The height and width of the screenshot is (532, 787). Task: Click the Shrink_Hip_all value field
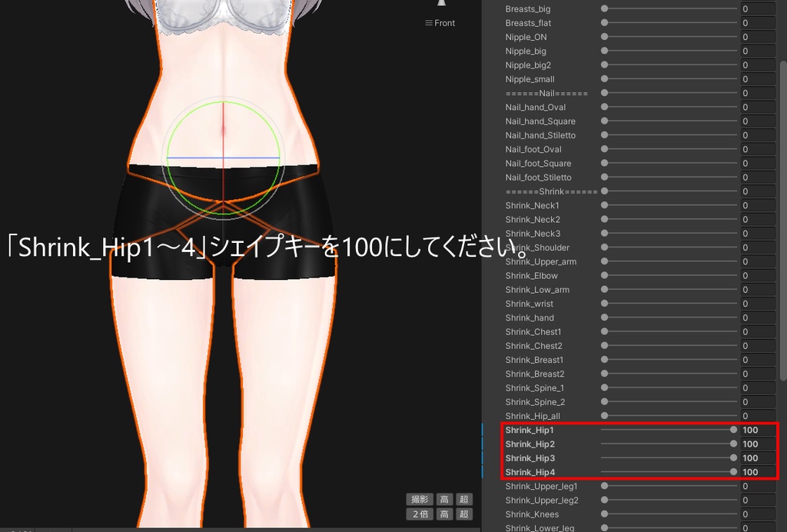click(x=758, y=416)
